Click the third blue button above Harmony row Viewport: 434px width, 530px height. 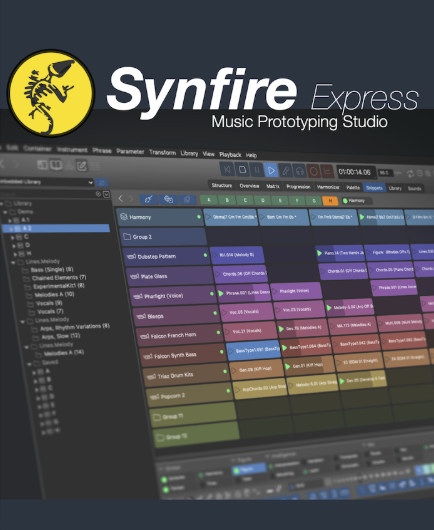187,200
